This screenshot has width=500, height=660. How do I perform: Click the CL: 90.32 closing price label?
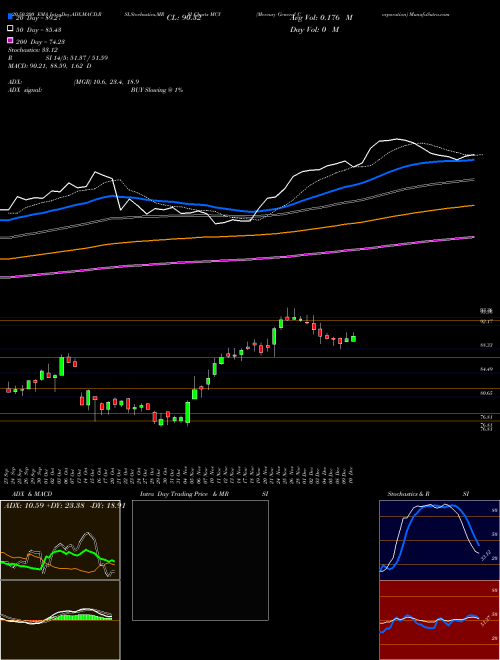(184, 18)
